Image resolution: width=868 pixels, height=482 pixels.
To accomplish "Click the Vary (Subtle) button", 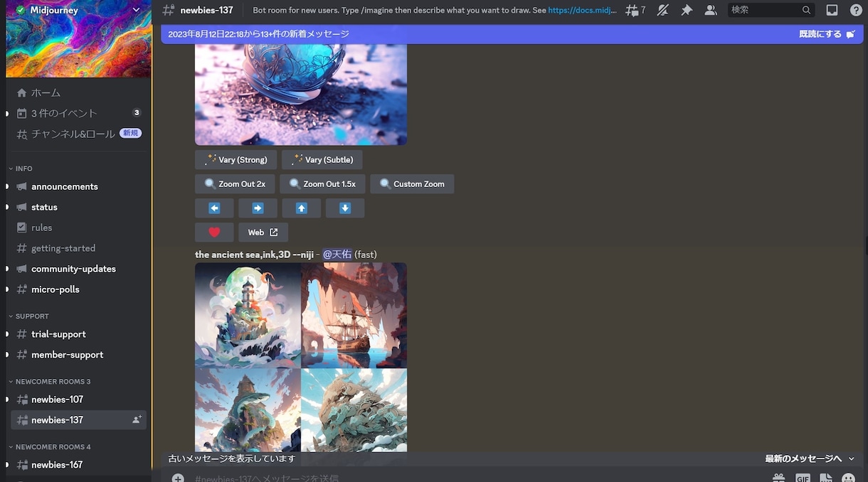I will tap(322, 160).
